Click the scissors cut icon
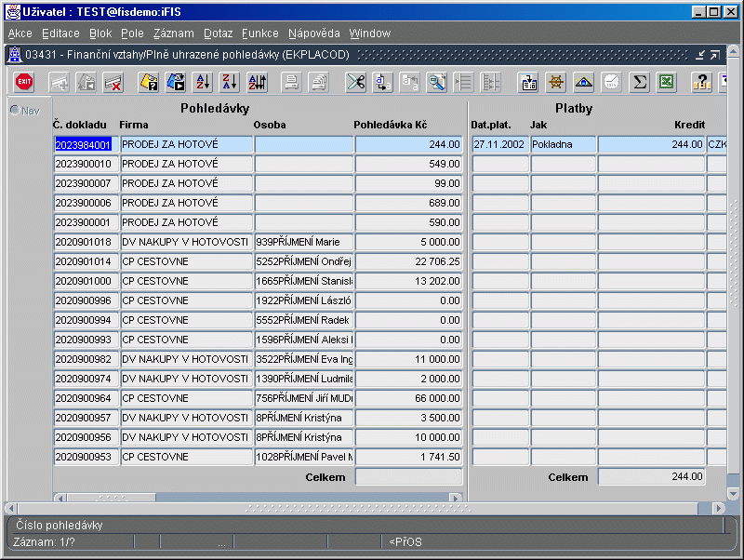 tap(356, 82)
